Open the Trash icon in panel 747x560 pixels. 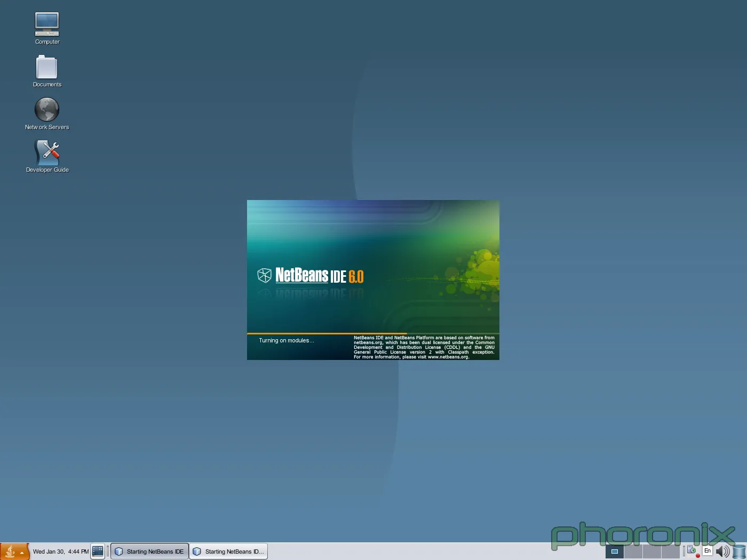pos(740,552)
